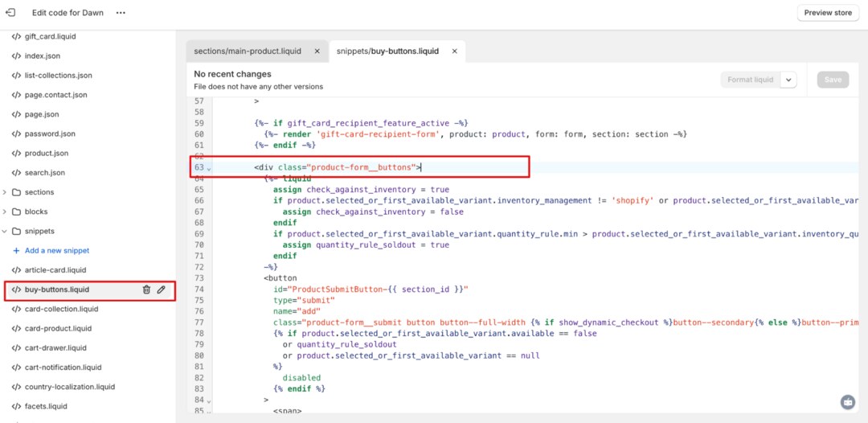This screenshot has height=423, width=868.
Task: Click folder icon of the sections folder
Action: (17, 192)
